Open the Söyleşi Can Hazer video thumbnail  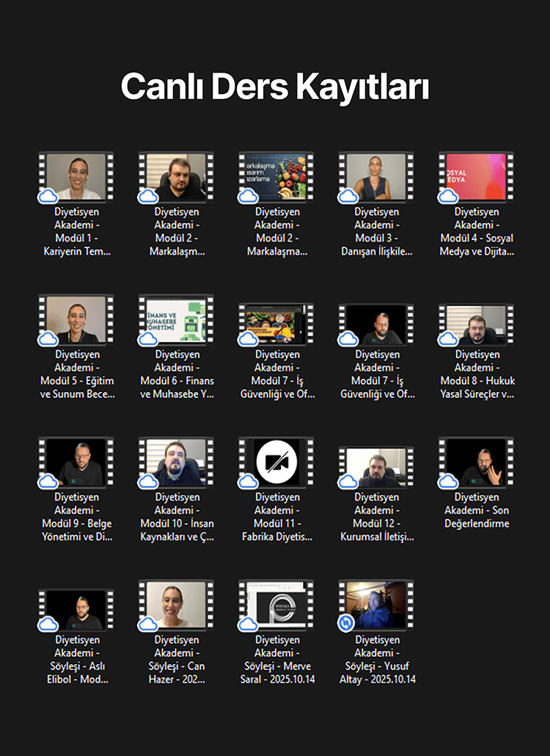[176, 604]
